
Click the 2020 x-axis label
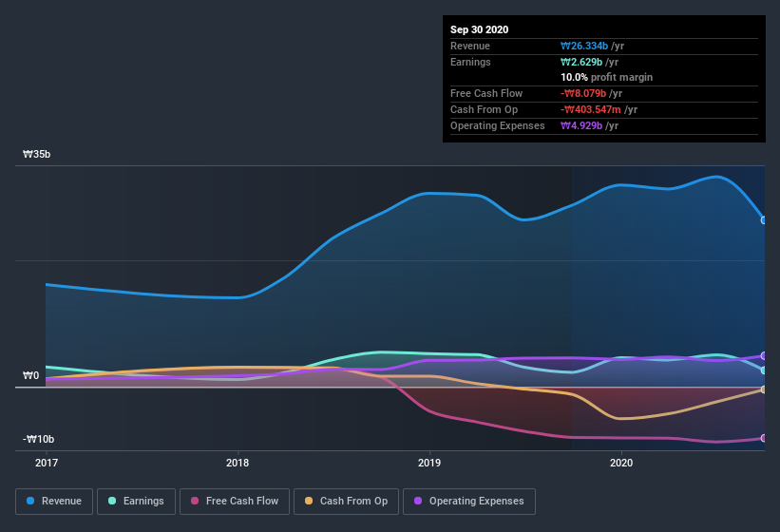pos(621,463)
